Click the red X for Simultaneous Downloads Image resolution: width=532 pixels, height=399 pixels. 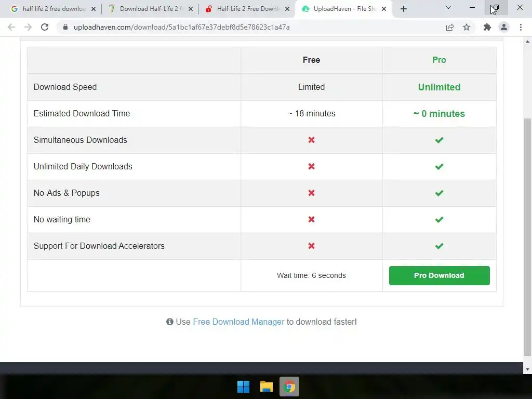click(312, 140)
